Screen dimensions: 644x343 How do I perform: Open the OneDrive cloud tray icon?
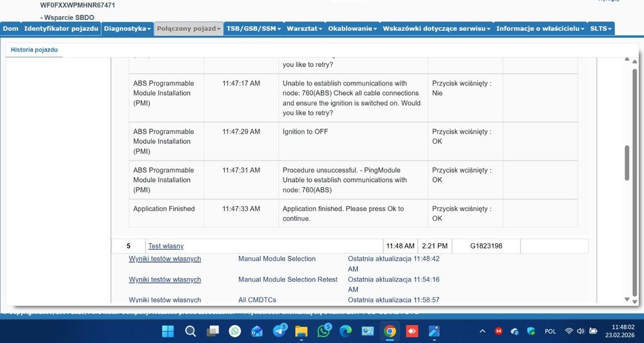(515, 331)
